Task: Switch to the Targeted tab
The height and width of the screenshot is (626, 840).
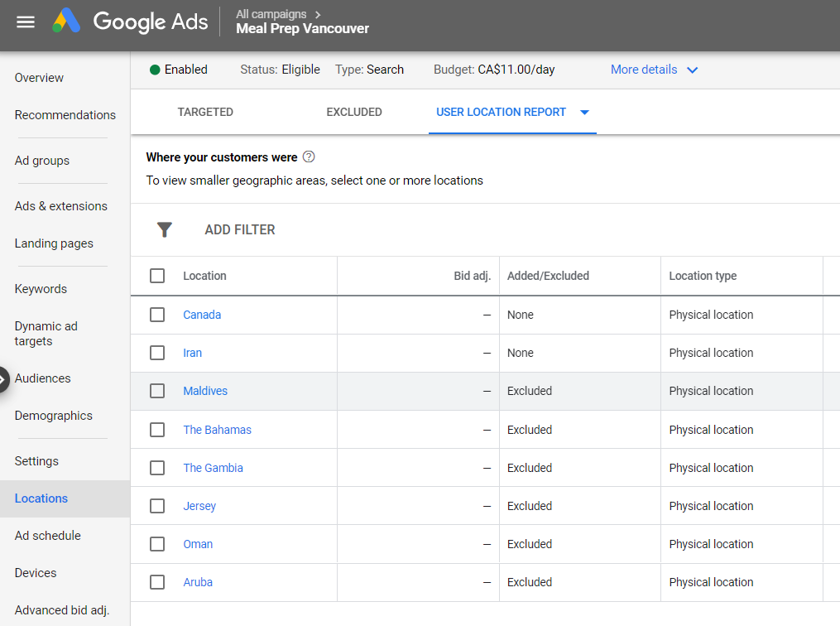Action: point(205,112)
